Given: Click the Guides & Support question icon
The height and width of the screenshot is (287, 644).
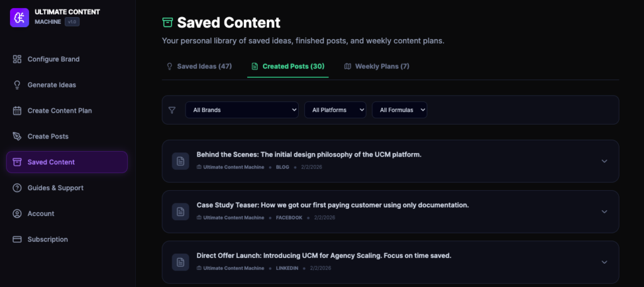Looking at the screenshot, I should (x=17, y=188).
